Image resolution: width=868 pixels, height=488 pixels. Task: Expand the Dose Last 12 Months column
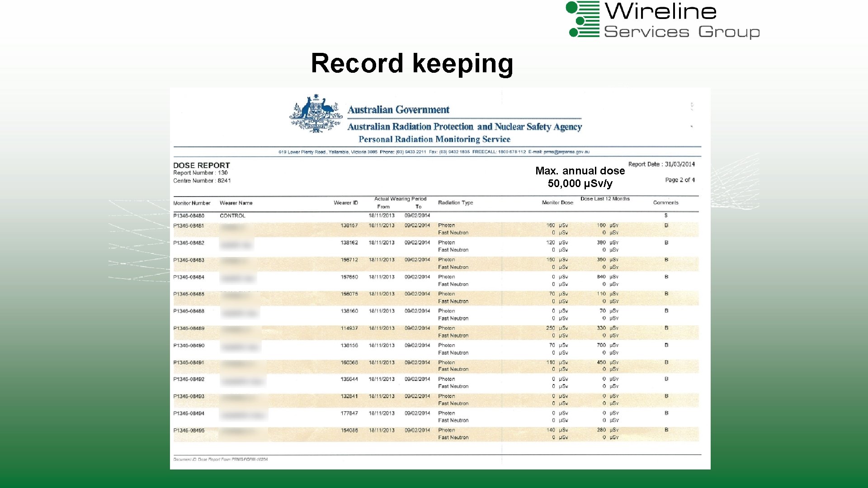[x=604, y=198]
